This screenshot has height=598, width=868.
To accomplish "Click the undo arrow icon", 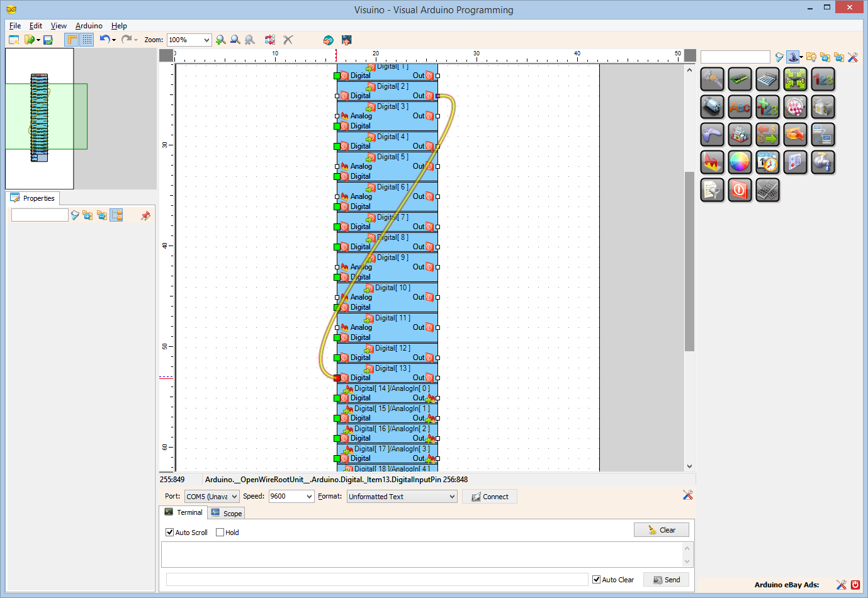I will pos(104,39).
